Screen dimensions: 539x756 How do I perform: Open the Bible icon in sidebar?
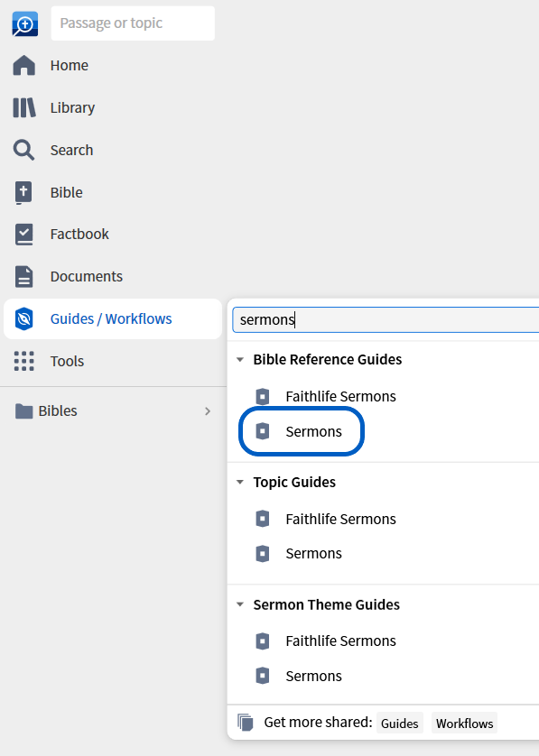23,192
